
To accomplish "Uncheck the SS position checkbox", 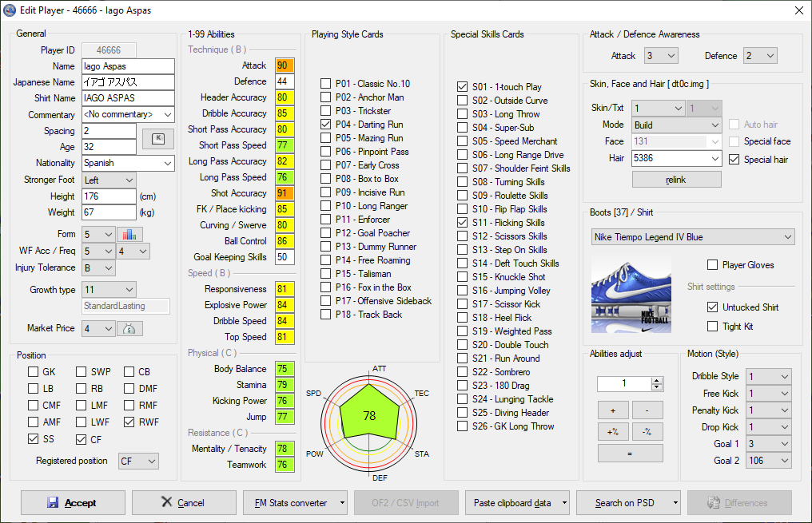I will pos(33,438).
